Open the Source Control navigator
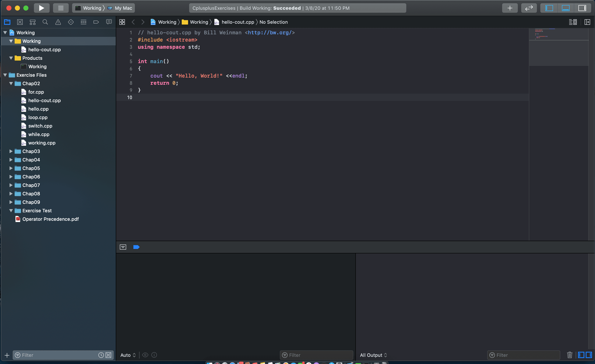 coord(20,22)
